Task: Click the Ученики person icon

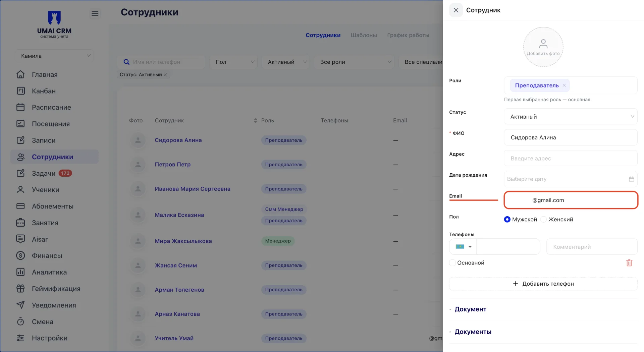Action: (20, 190)
